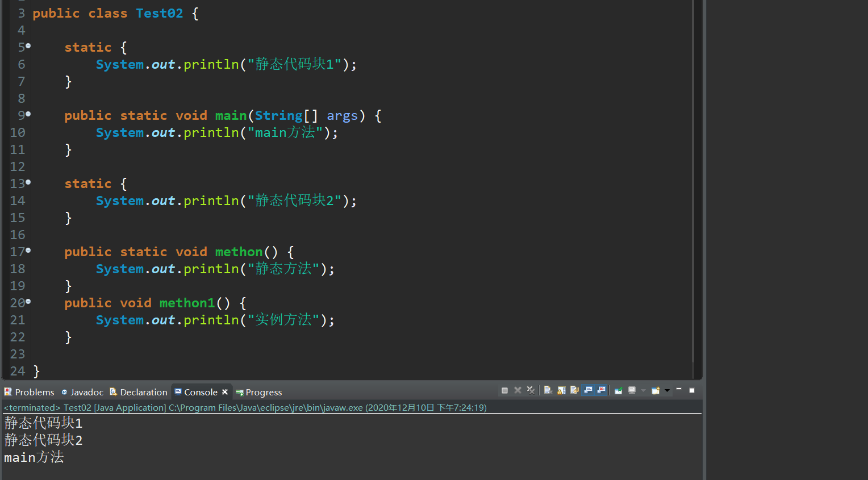Clear the Console output
The height and width of the screenshot is (480, 868).
pyautogui.click(x=548, y=390)
